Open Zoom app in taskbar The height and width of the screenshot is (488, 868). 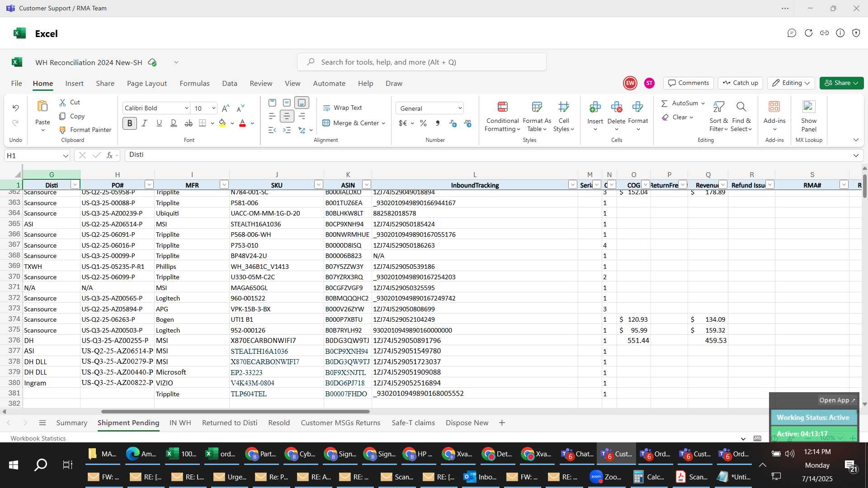tap(606, 477)
